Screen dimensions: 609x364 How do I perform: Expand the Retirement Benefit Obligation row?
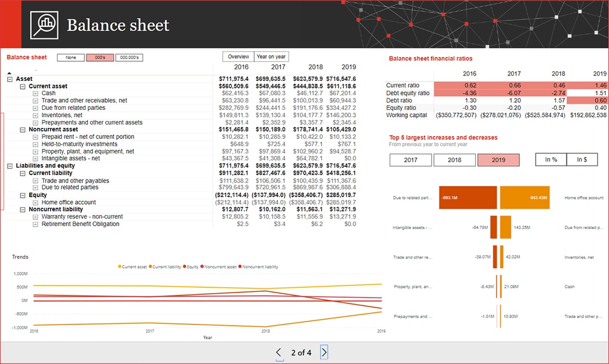pos(35,224)
